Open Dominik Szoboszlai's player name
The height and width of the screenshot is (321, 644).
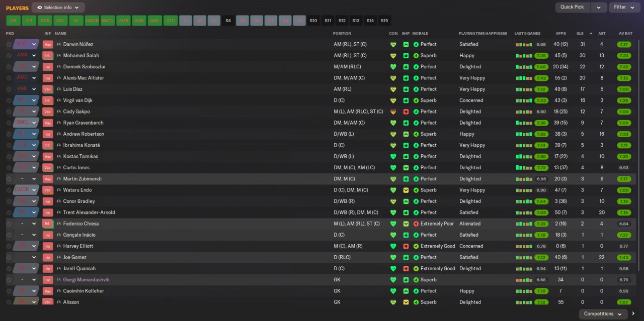pos(84,67)
